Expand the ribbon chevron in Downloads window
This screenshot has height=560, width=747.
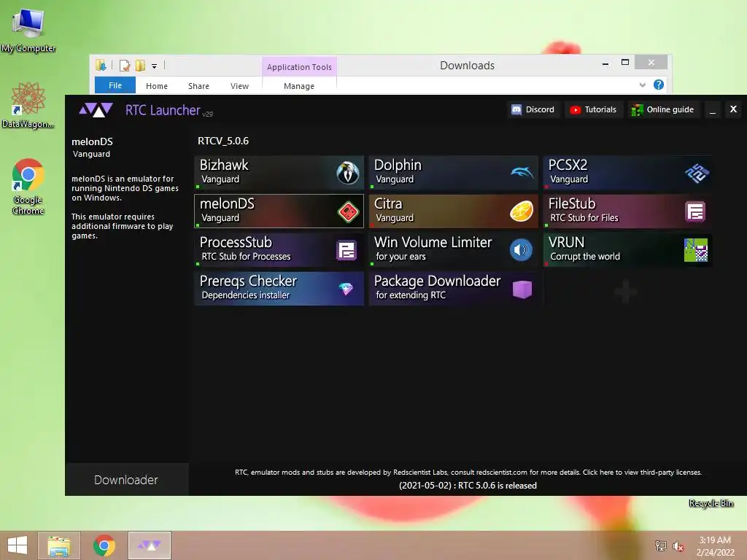(643, 85)
